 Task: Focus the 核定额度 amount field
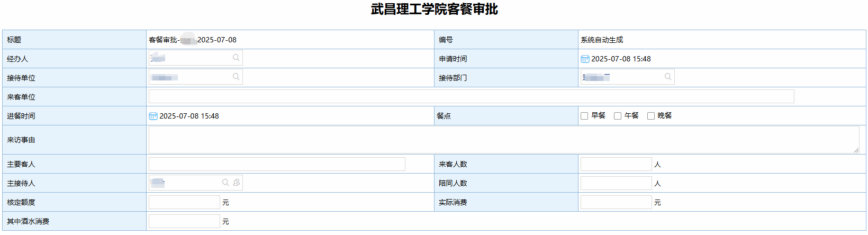pyautogui.click(x=184, y=202)
